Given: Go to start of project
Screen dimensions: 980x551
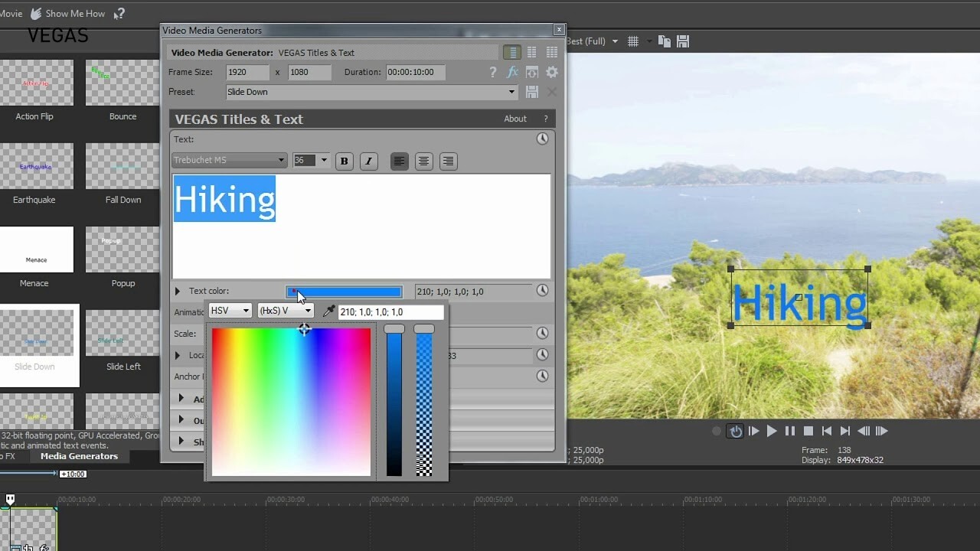Looking at the screenshot, I should (x=827, y=431).
